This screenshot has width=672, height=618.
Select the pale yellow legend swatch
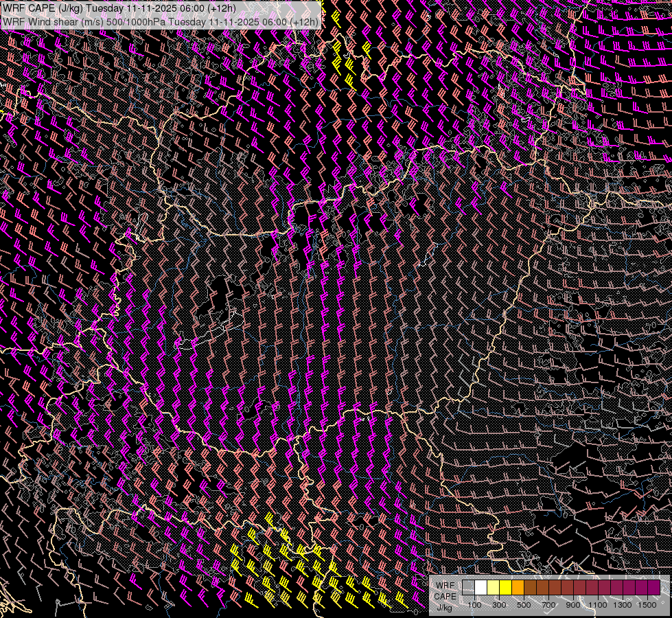[494, 587]
